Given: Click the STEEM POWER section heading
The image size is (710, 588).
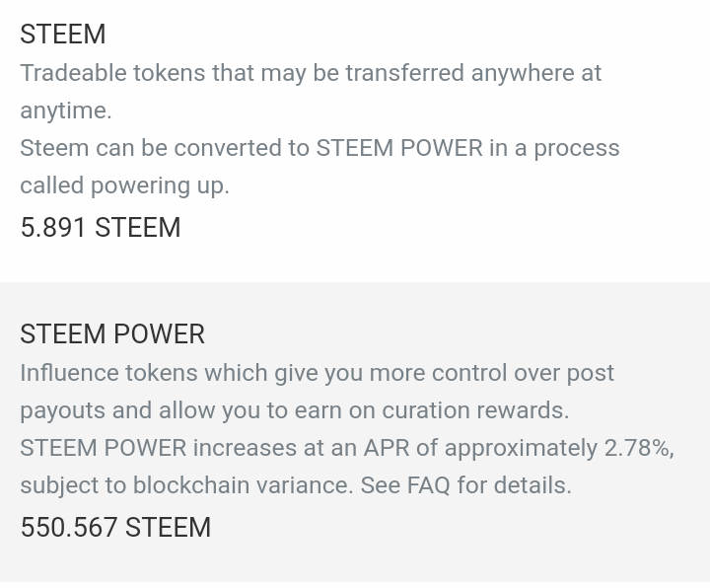Looking at the screenshot, I should click(112, 334).
